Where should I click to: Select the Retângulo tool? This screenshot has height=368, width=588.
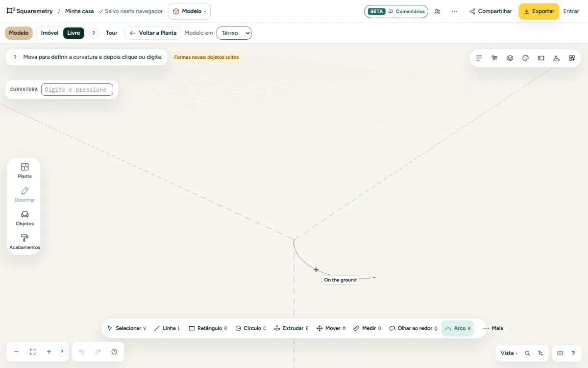coord(208,328)
